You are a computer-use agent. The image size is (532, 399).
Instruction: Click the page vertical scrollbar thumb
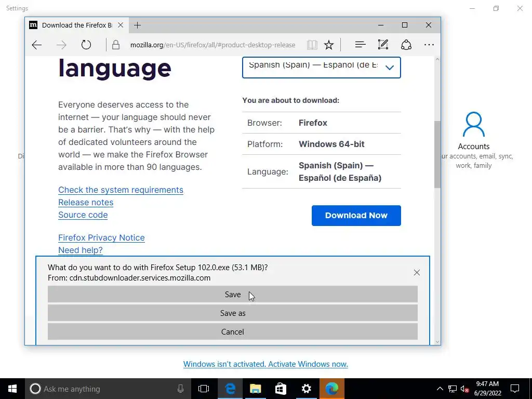coord(437,154)
